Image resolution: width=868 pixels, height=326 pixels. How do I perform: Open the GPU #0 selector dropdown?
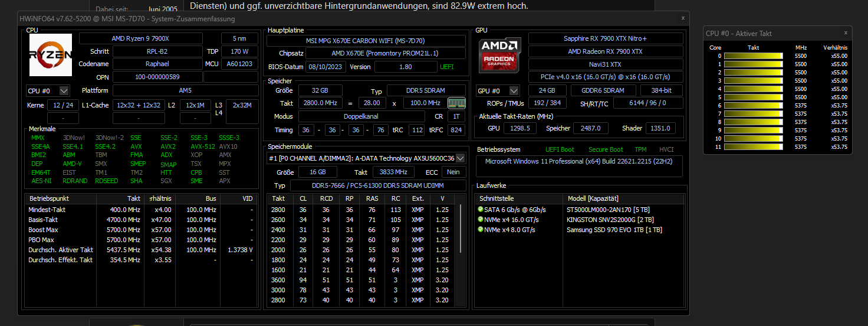(x=498, y=91)
